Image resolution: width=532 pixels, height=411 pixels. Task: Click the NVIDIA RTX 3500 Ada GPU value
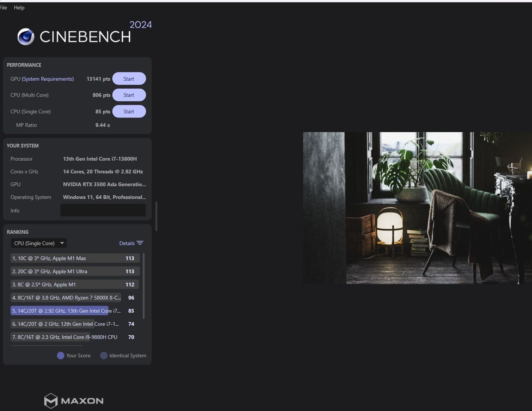click(104, 184)
